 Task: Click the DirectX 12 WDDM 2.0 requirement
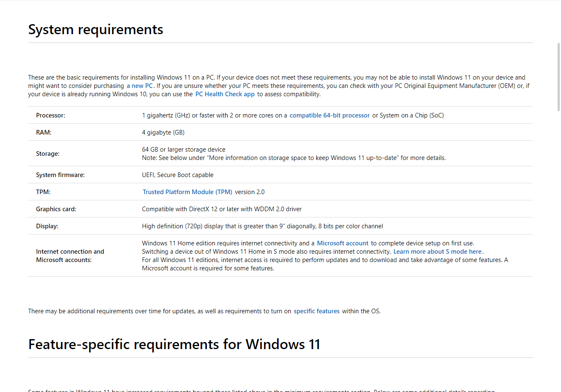(222, 209)
